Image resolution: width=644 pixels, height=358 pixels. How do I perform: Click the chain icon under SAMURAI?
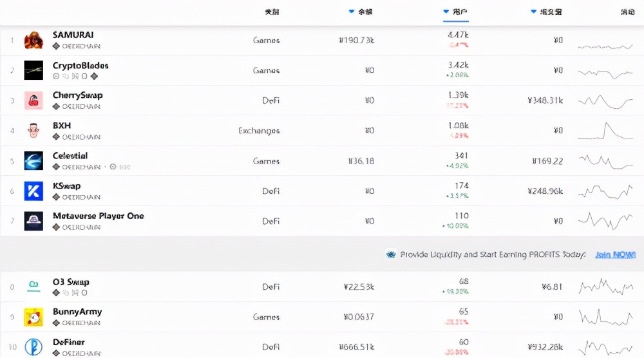click(56, 46)
